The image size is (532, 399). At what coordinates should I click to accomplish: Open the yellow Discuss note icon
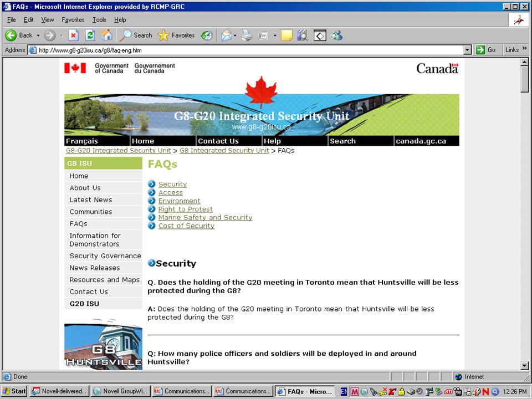click(x=287, y=35)
